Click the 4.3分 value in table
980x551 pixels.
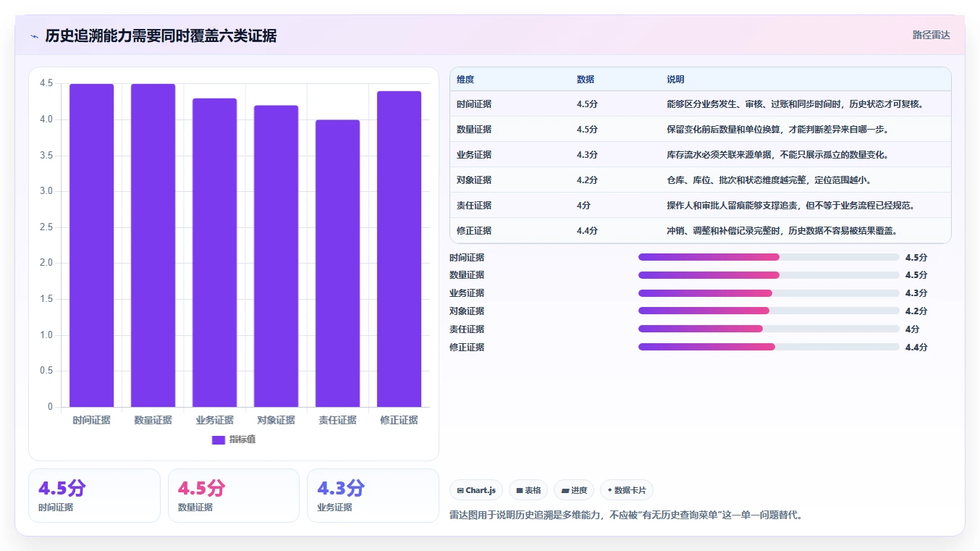tap(587, 155)
